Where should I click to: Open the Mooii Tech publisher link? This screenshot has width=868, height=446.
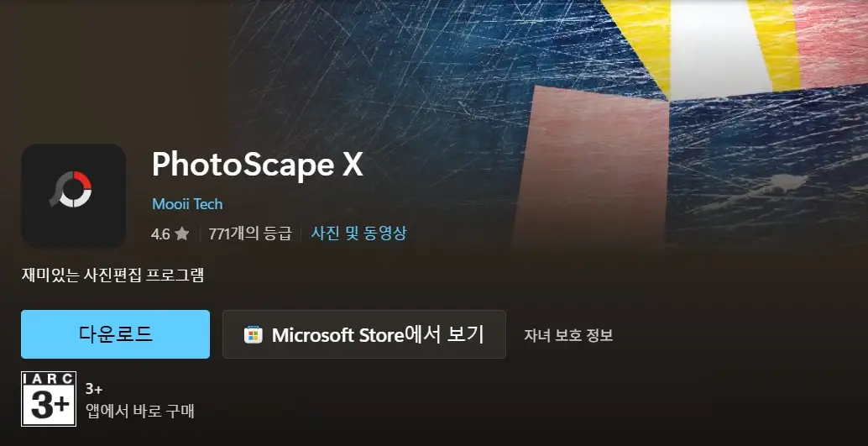pos(187,204)
